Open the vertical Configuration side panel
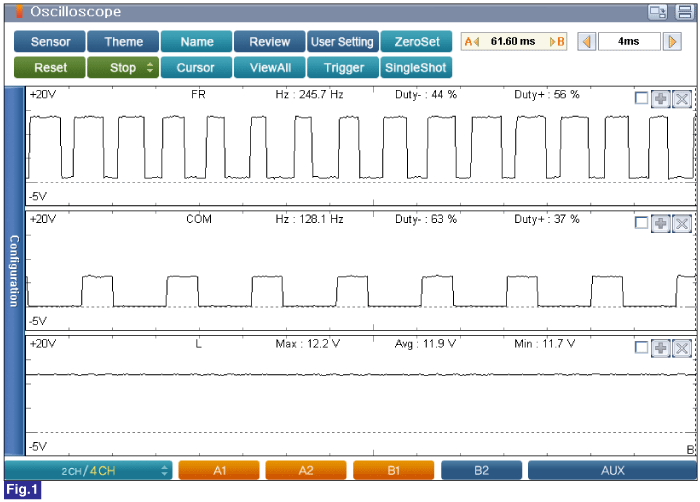The height and width of the screenshot is (502, 700). pyautogui.click(x=14, y=271)
